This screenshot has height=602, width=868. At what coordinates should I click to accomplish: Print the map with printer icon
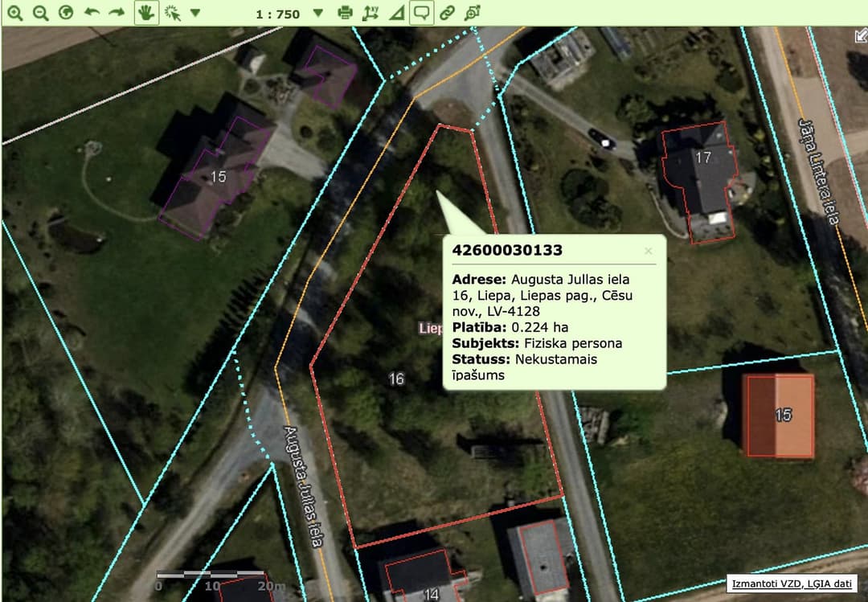[x=345, y=13]
